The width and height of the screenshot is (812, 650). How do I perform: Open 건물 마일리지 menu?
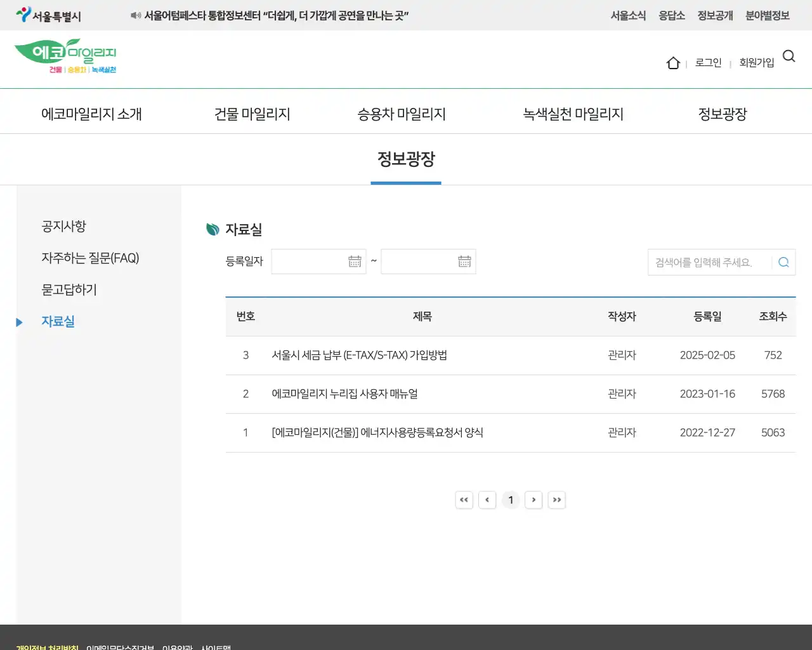click(252, 114)
